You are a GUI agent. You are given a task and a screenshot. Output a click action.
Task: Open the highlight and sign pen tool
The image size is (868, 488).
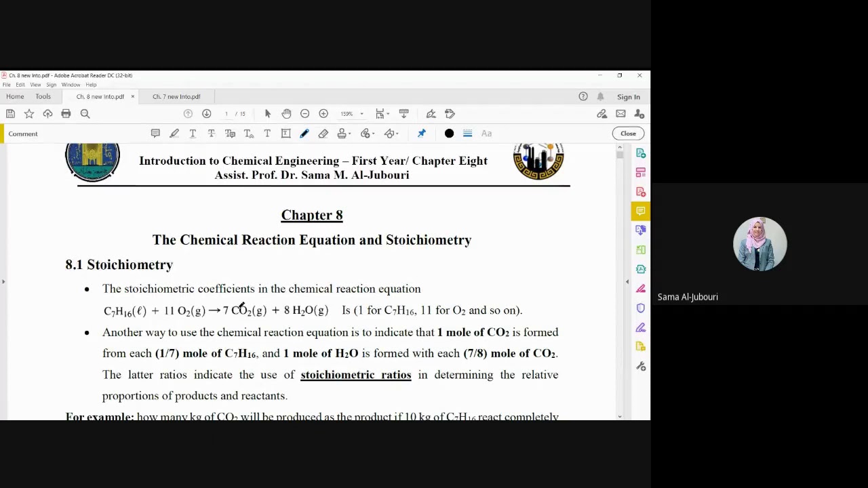tap(431, 114)
